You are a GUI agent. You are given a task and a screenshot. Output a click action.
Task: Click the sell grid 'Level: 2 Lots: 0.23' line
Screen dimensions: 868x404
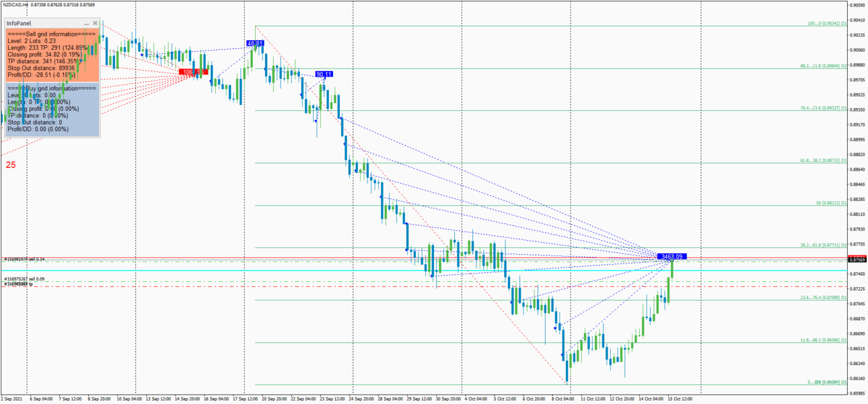pyautogui.click(x=32, y=40)
